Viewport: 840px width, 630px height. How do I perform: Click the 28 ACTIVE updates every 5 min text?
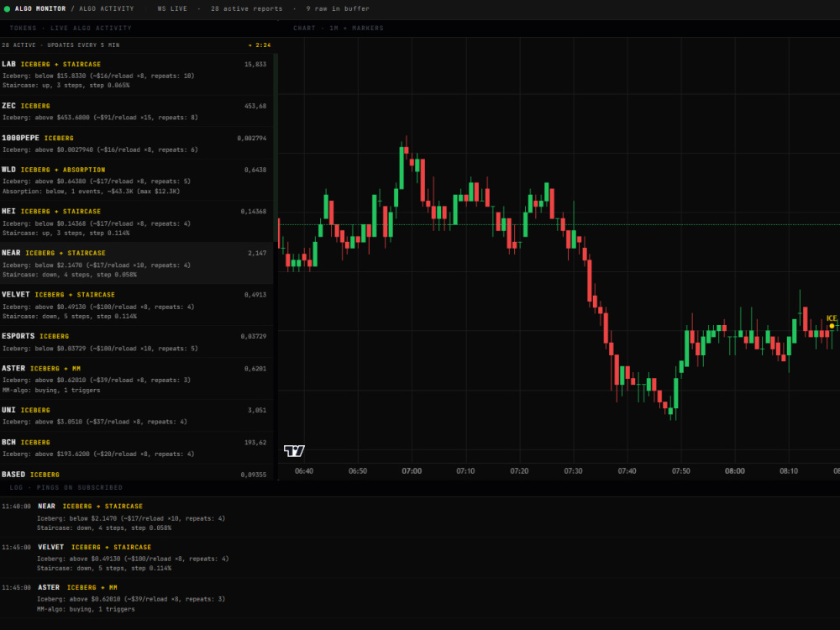[60, 45]
